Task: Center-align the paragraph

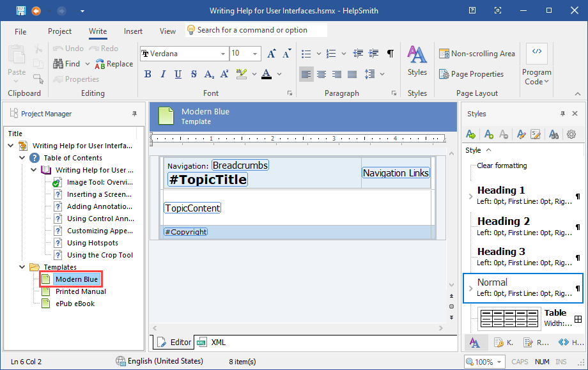Action: pos(321,74)
